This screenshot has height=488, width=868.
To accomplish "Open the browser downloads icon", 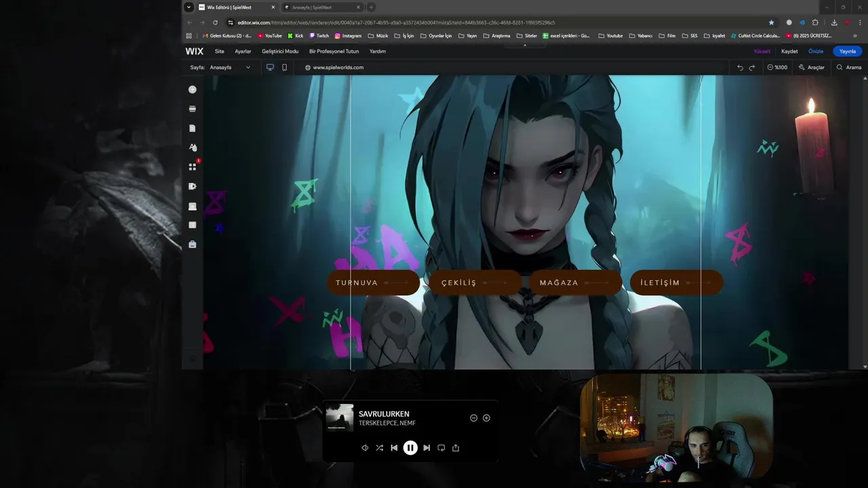I will point(834,22).
